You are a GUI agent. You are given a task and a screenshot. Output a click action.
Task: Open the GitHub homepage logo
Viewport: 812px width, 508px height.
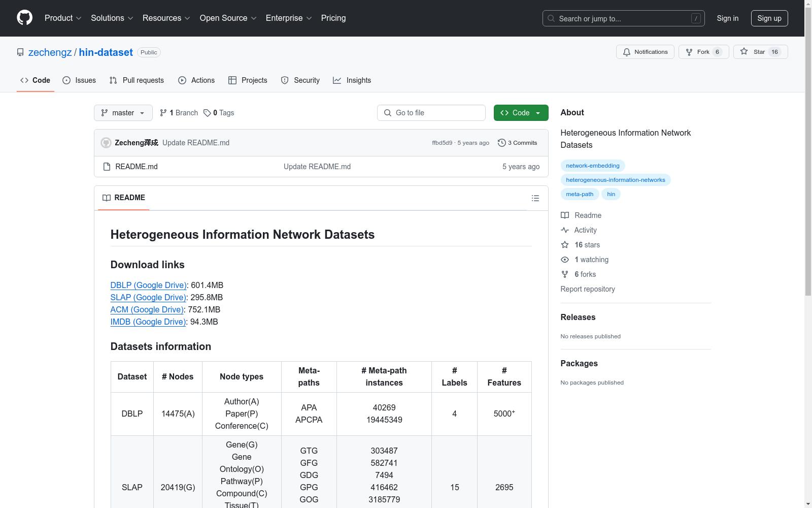pyautogui.click(x=24, y=18)
